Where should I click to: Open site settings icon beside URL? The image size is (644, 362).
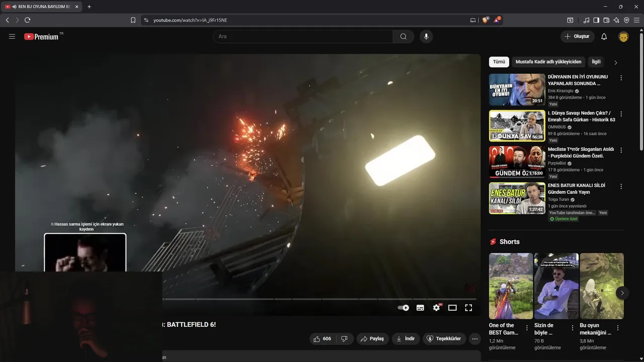point(146,20)
